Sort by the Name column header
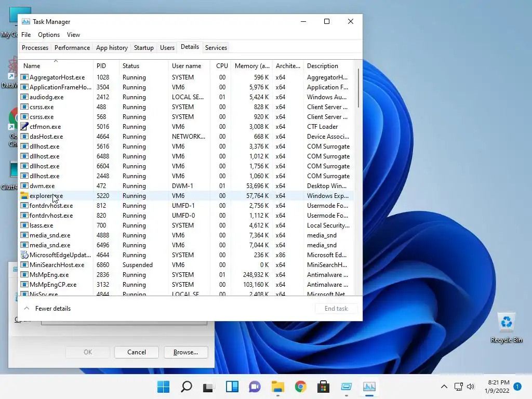The height and width of the screenshot is (399, 532). 56,66
